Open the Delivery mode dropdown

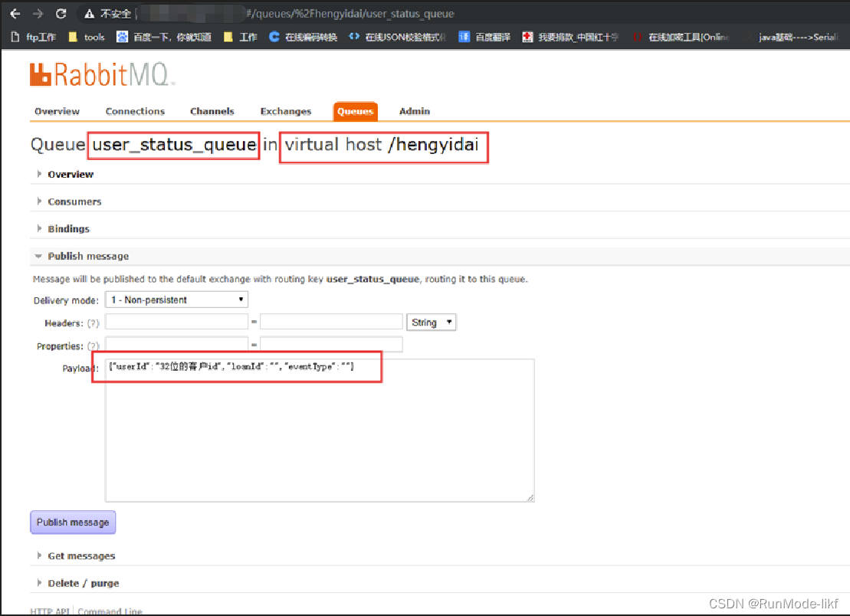point(177,300)
